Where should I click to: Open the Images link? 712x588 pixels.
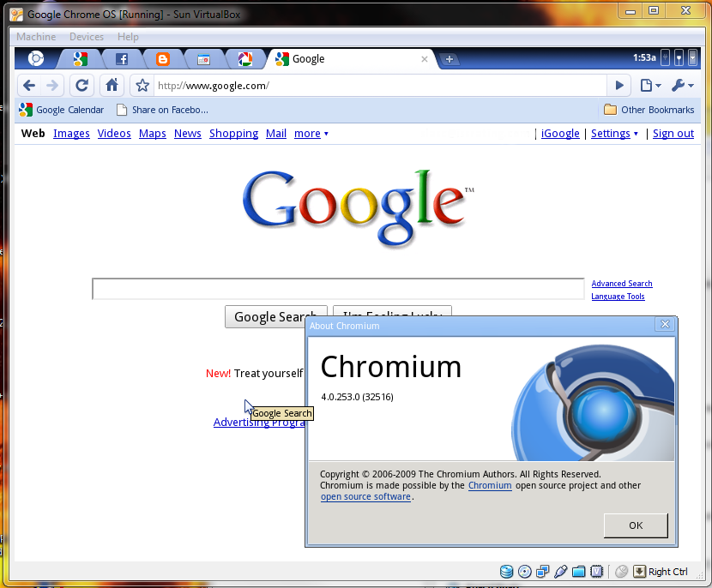pos(71,134)
